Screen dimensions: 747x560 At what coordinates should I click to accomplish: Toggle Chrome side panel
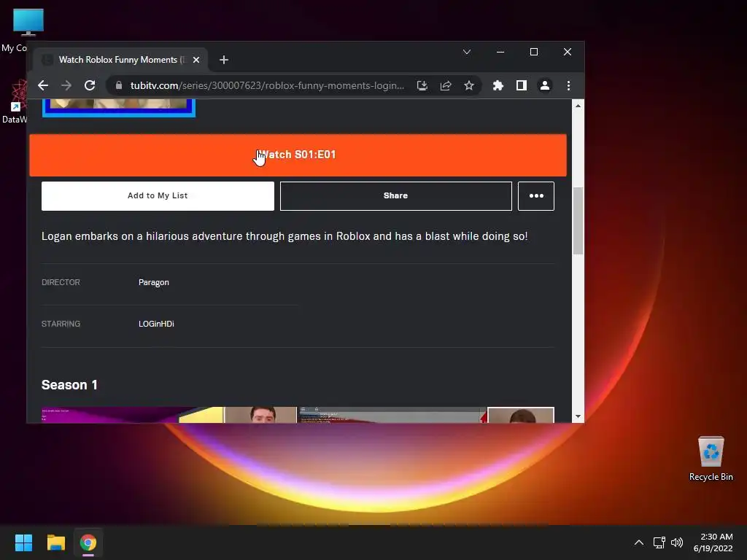[x=521, y=86]
